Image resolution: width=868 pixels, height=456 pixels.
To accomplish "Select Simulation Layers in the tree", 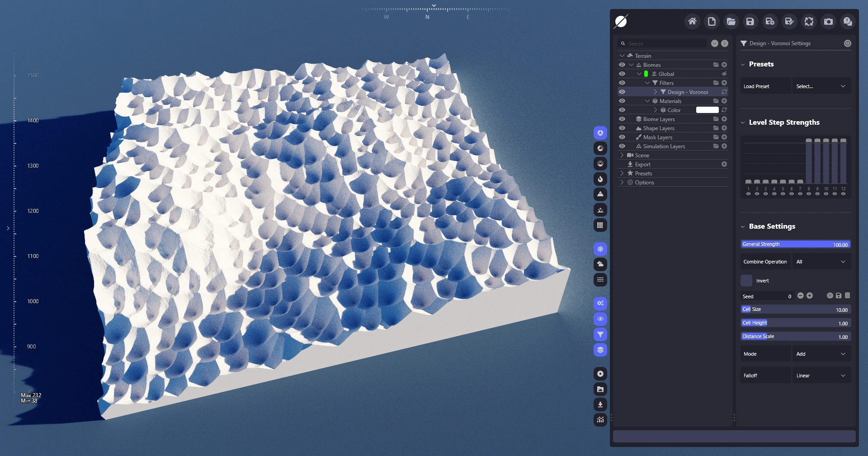I will pos(664,146).
